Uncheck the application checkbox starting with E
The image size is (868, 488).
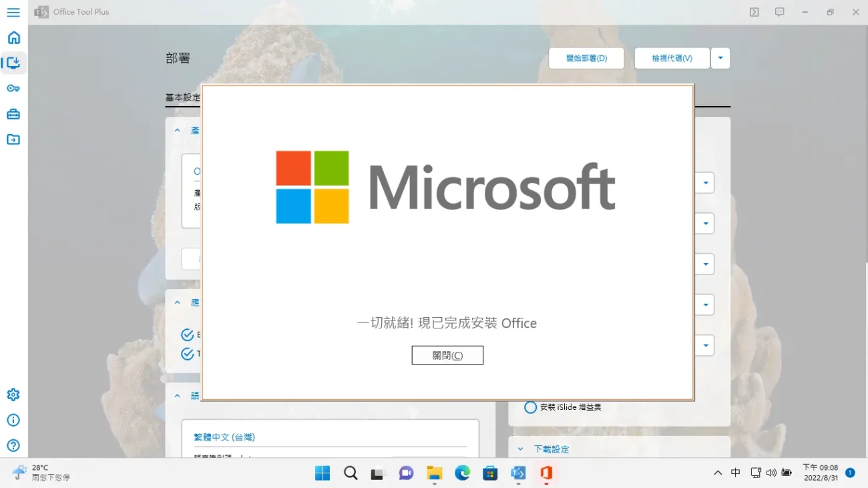click(x=187, y=334)
